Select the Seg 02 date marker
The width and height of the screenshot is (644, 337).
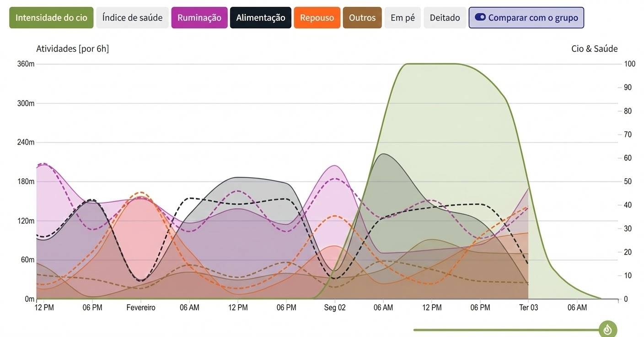coord(335,308)
